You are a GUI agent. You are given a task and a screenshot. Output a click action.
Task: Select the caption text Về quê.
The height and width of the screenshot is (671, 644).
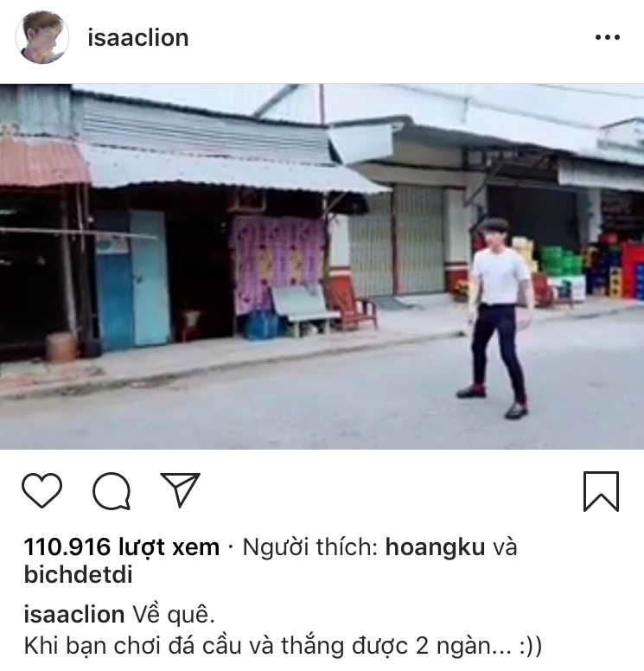(174, 616)
